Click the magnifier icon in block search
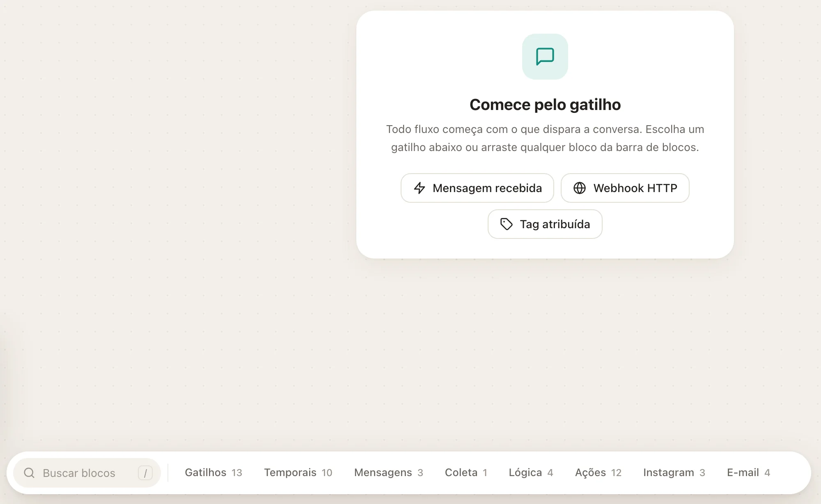The image size is (821, 504). (29, 473)
